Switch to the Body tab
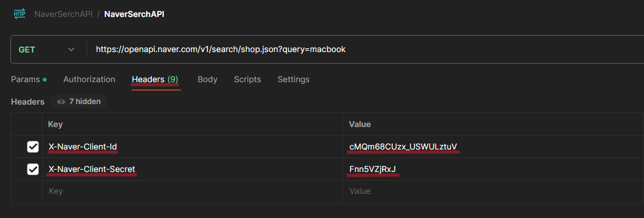Screen dimensions: 644x218 (x=207, y=79)
